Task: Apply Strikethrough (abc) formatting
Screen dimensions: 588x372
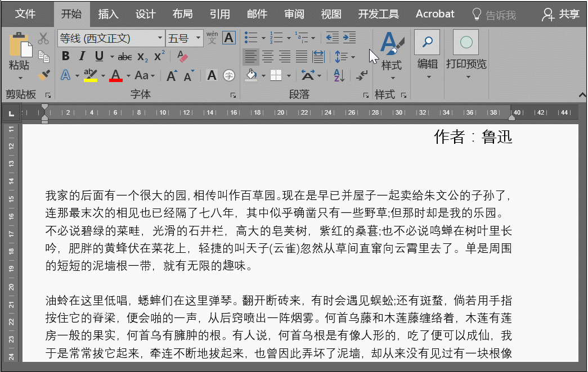Action: point(124,57)
